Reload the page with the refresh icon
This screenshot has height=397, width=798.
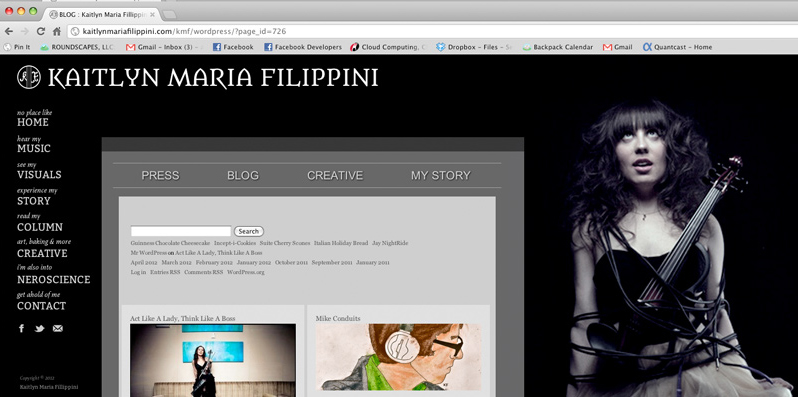[41, 31]
